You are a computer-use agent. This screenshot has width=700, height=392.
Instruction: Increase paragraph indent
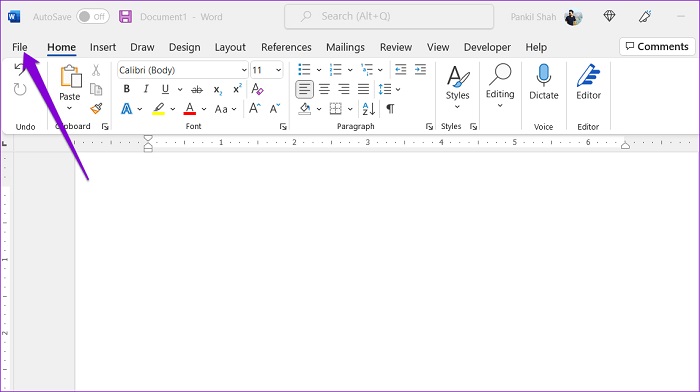(420, 70)
